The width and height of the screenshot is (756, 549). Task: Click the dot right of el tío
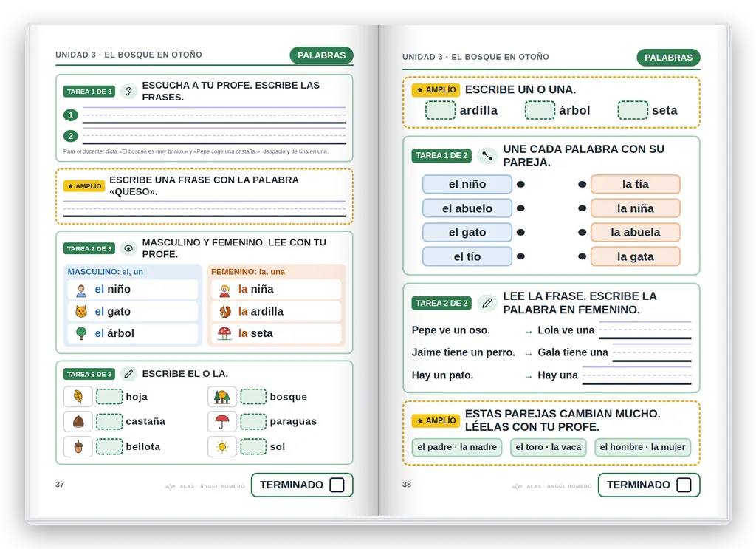(x=520, y=256)
